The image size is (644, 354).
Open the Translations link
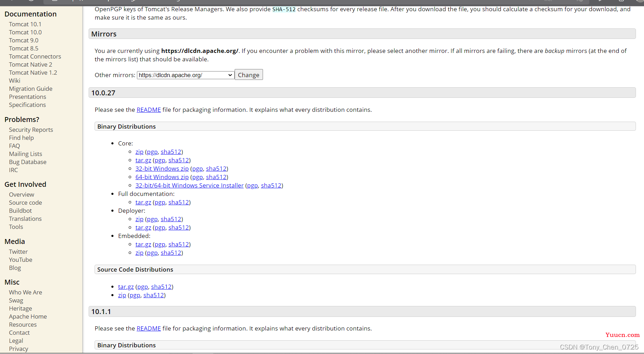pyautogui.click(x=25, y=219)
